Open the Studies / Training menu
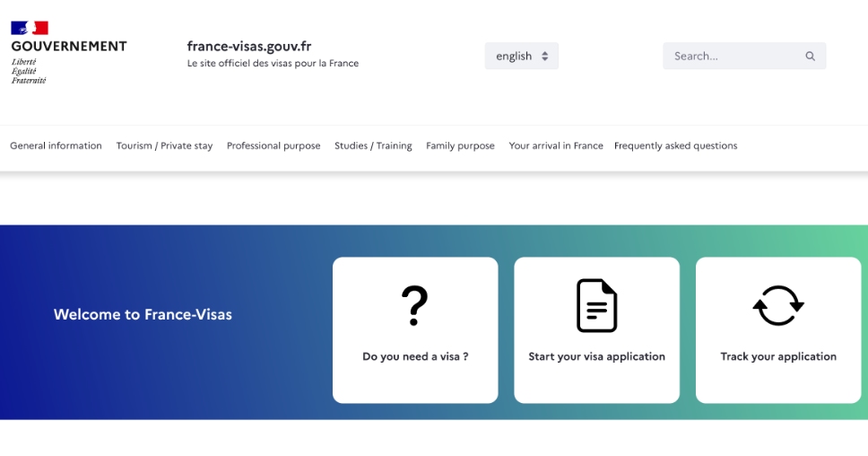This screenshot has height=456, width=868. (x=373, y=145)
